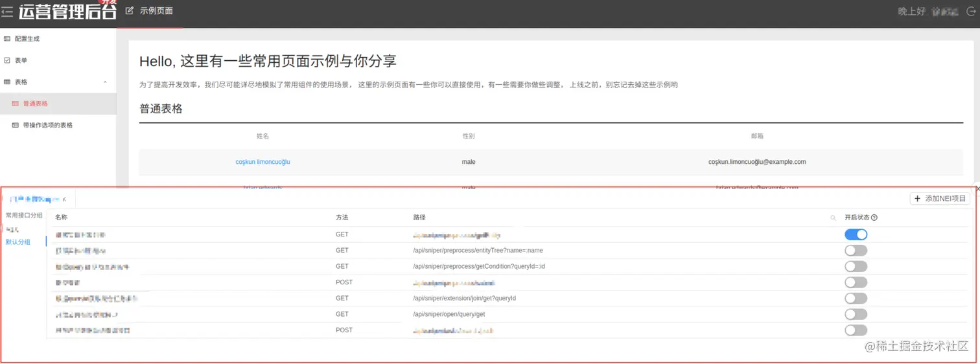
Task: Click the 名称 column header
Action: (x=61, y=218)
